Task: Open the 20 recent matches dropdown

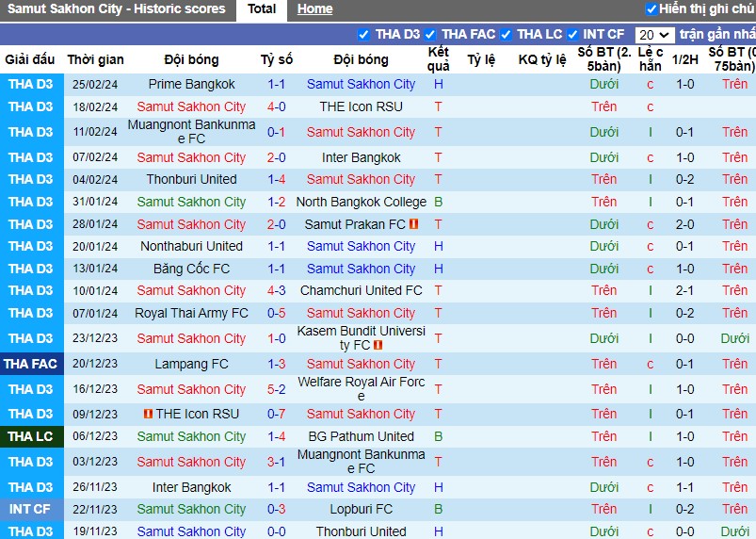Action: pyautogui.click(x=654, y=35)
